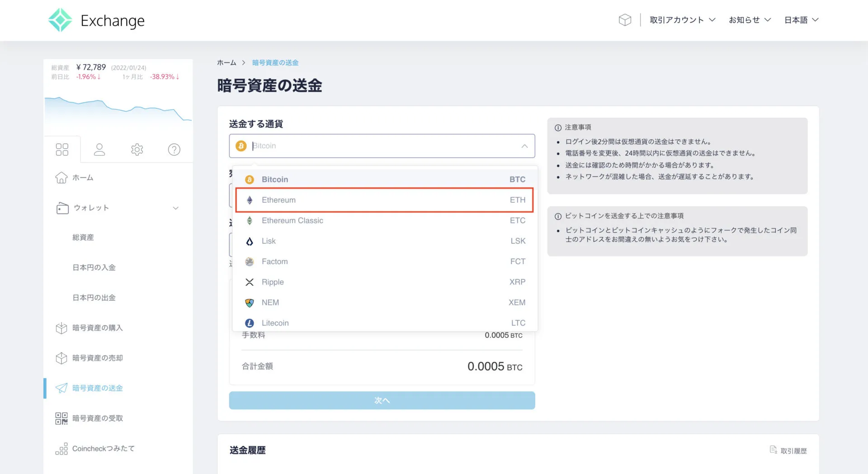Collapse the currency selector chevron
Viewport: 868px width, 474px height.
pyautogui.click(x=524, y=146)
